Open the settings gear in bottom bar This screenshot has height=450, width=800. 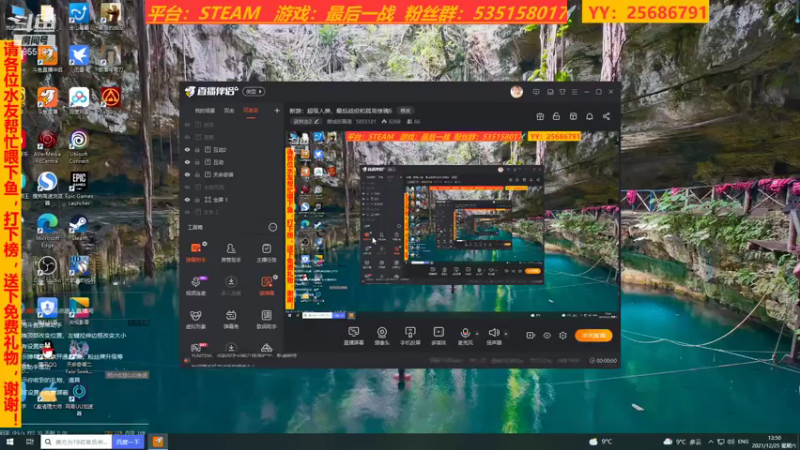[563, 335]
